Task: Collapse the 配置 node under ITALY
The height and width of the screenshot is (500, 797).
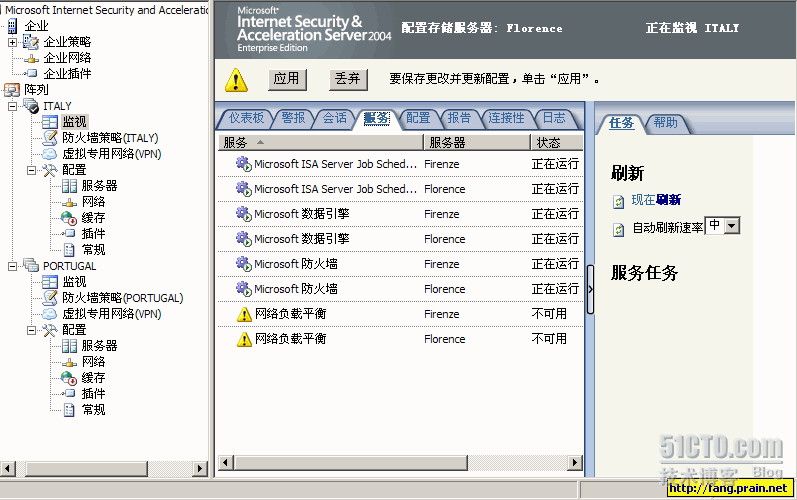Action: pos(32,170)
